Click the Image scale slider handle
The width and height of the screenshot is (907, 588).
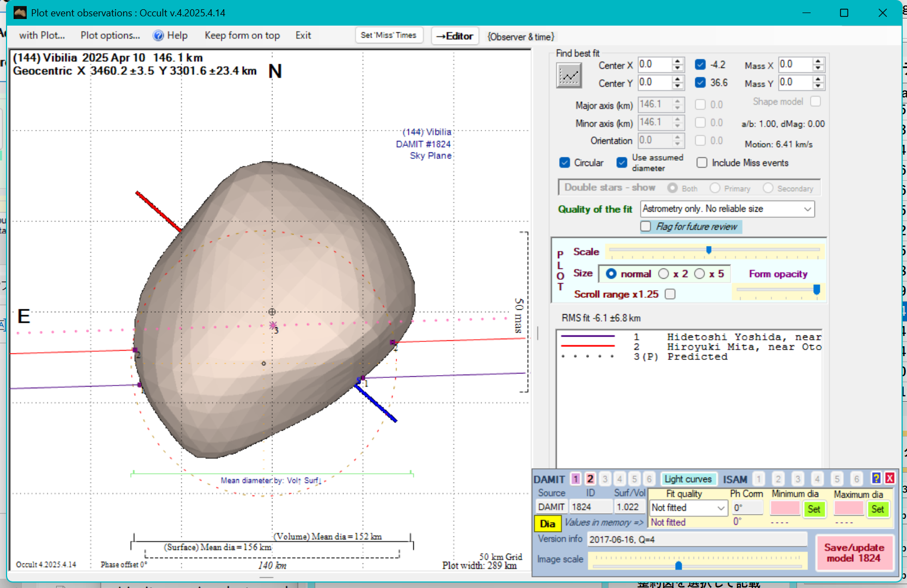pos(678,566)
